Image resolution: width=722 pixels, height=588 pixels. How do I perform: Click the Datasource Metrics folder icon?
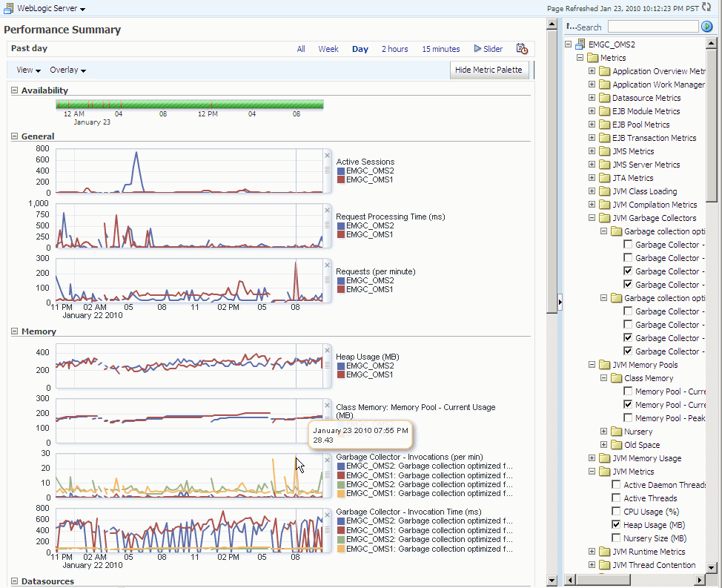(x=605, y=98)
